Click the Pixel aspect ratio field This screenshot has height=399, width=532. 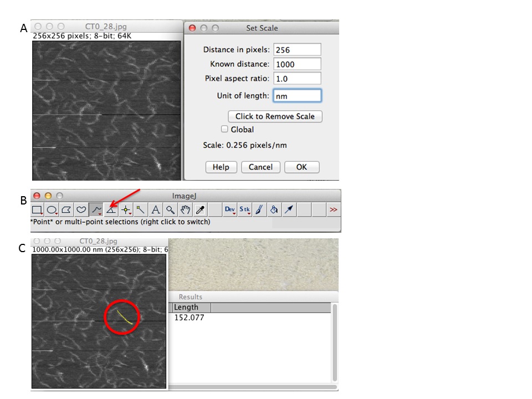(x=297, y=78)
